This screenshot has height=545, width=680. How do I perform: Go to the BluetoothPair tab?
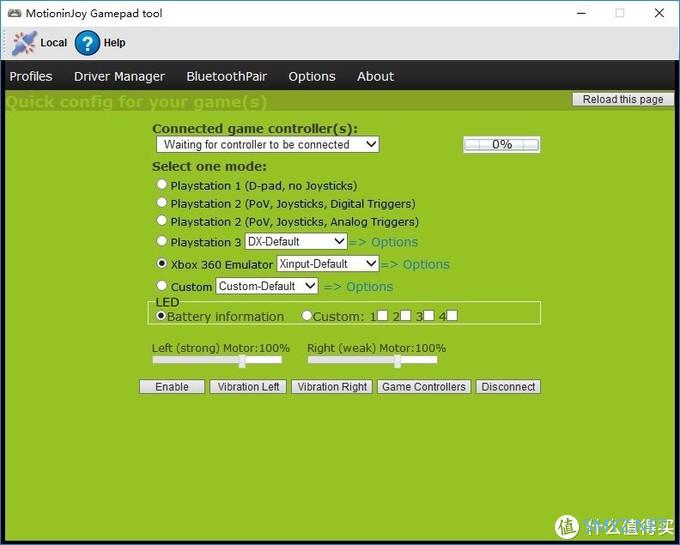coord(226,76)
